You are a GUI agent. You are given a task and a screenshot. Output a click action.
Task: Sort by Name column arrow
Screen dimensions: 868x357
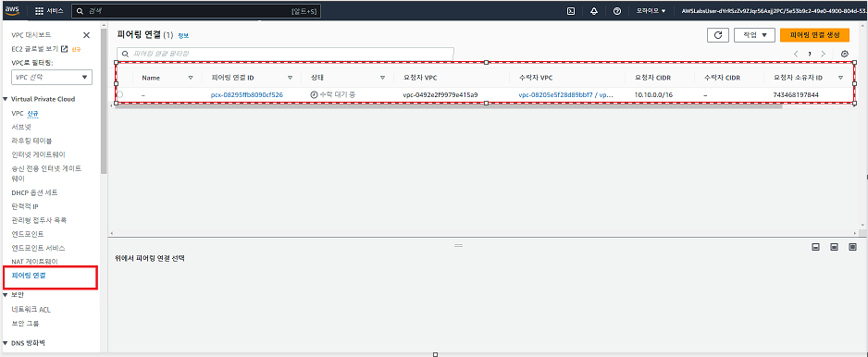[191, 78]
